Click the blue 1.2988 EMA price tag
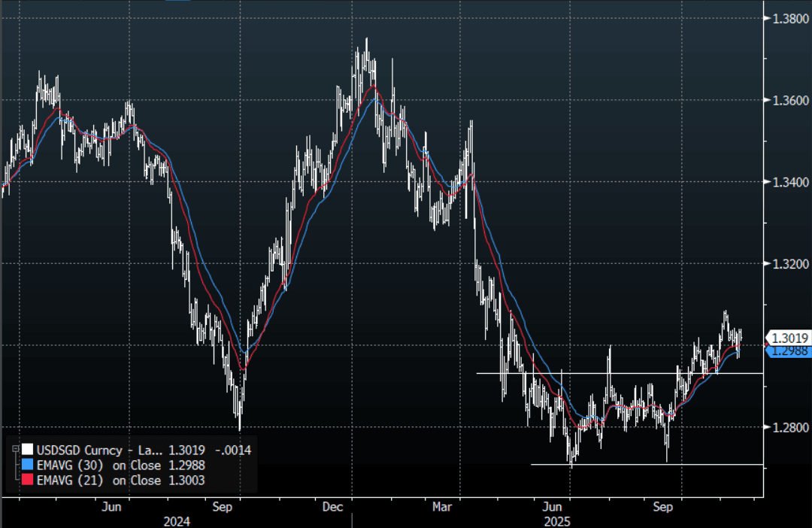Viewport: 812px width, 528px height. 788,351
